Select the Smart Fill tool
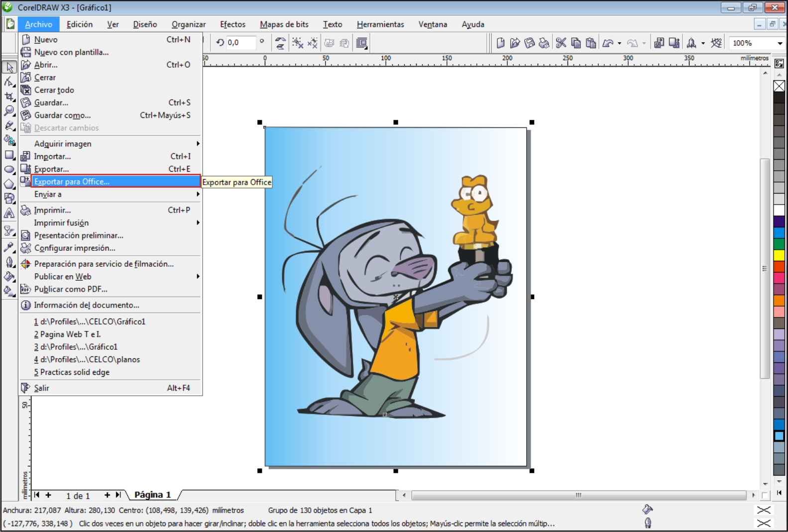Screen dimensions: 788x532 pos(9,140)
